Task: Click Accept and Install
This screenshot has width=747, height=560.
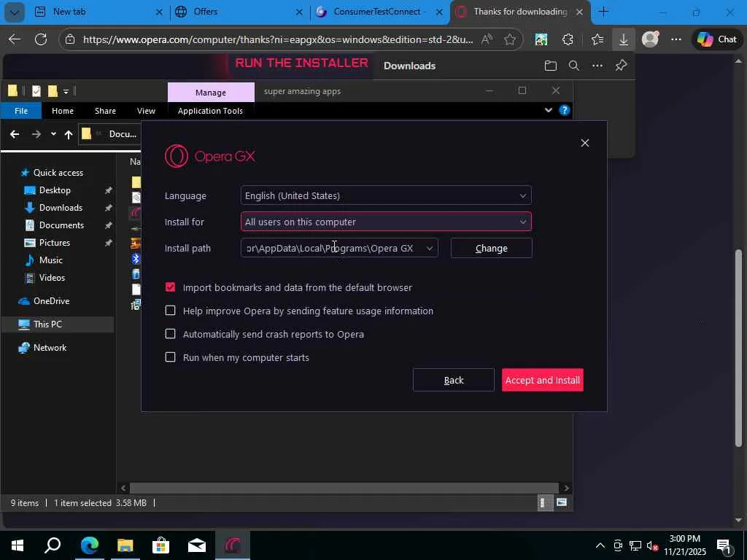Action: [542, 380]
